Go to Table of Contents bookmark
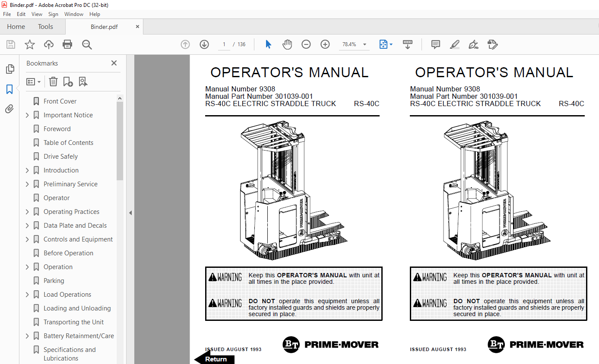599x364 pixels. click(68, 143)
